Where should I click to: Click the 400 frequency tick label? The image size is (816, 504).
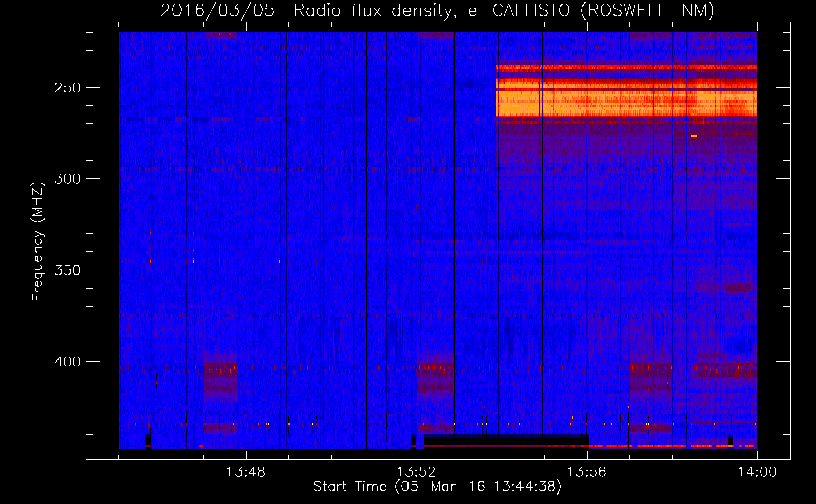(68, 362)
